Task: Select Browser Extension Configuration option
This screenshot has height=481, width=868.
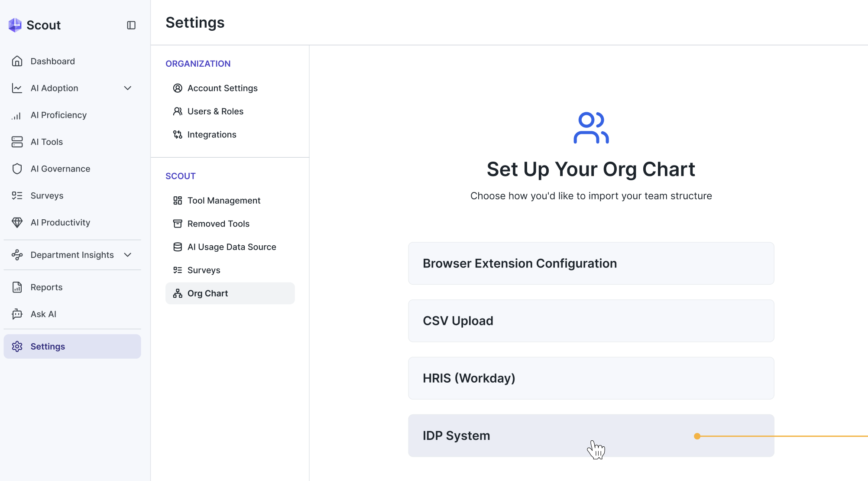Action: pyautogui.click(x=591, y=263)
